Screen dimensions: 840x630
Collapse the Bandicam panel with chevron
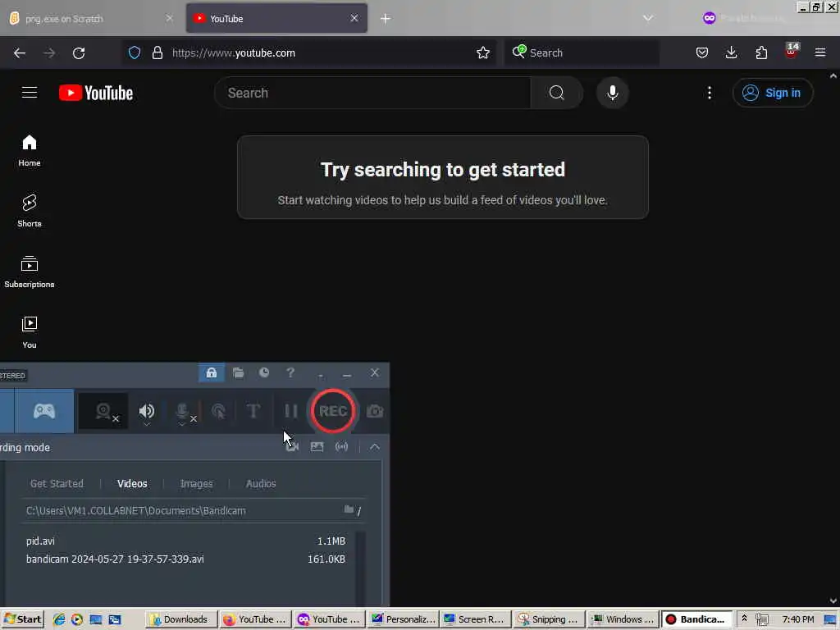[x=374, y=446]
